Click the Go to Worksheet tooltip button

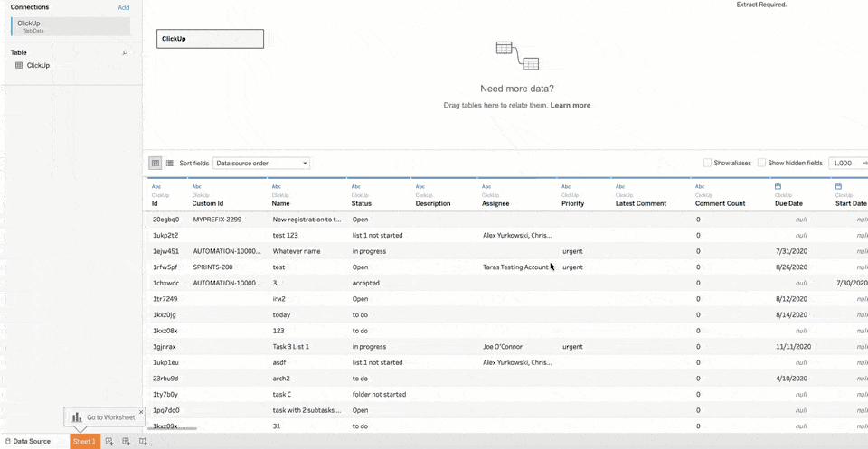tap(104, 417)
